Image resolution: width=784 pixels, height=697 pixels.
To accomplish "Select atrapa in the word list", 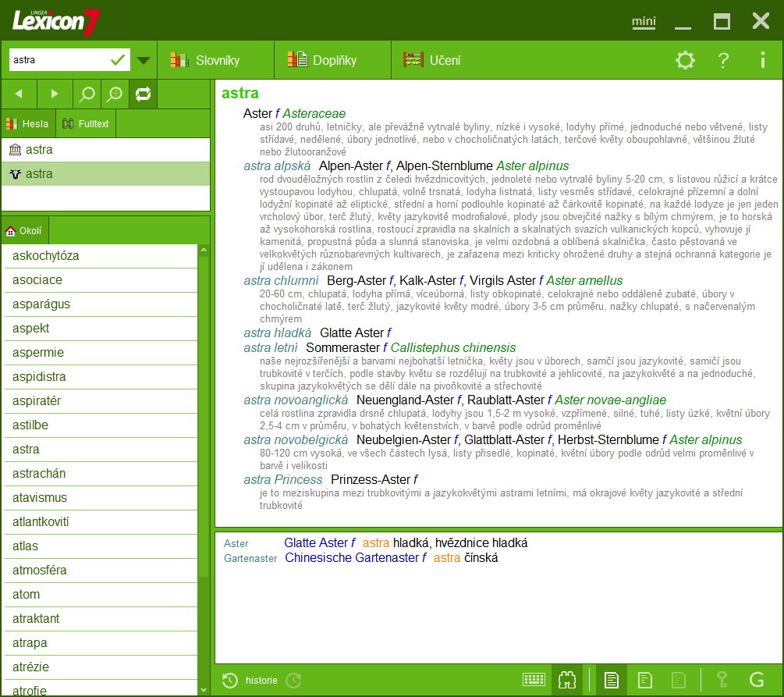I will coord(100,643).
